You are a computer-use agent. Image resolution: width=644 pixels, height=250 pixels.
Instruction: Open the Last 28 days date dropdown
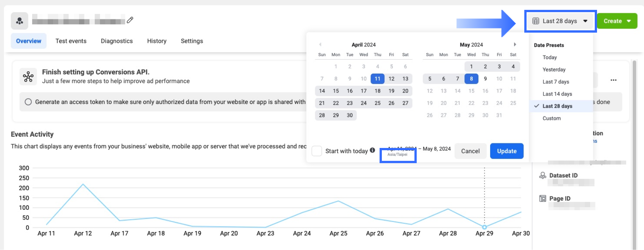point(560,21)
